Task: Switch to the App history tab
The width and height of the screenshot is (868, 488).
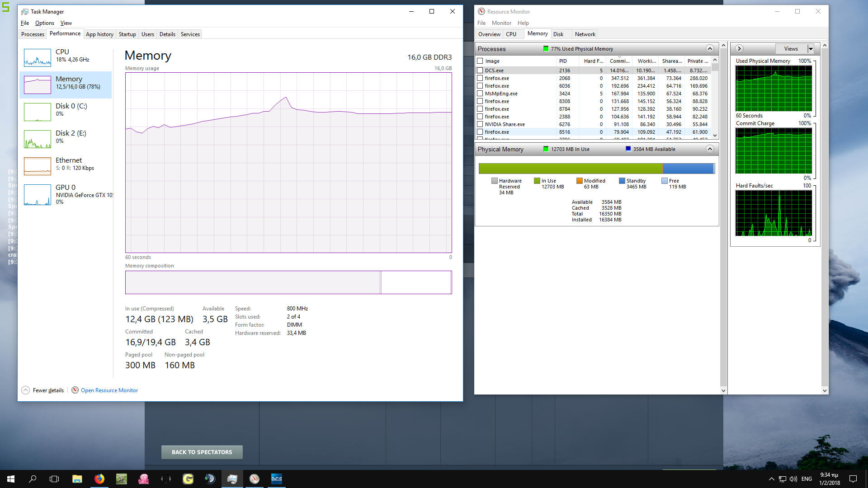Action: [x=99, y=34]
